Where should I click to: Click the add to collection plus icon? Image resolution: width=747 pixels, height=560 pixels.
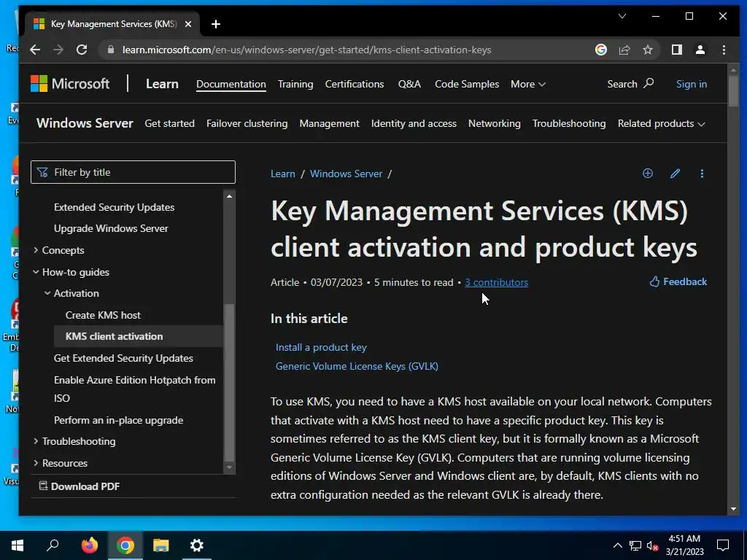(x=648, y=174)
